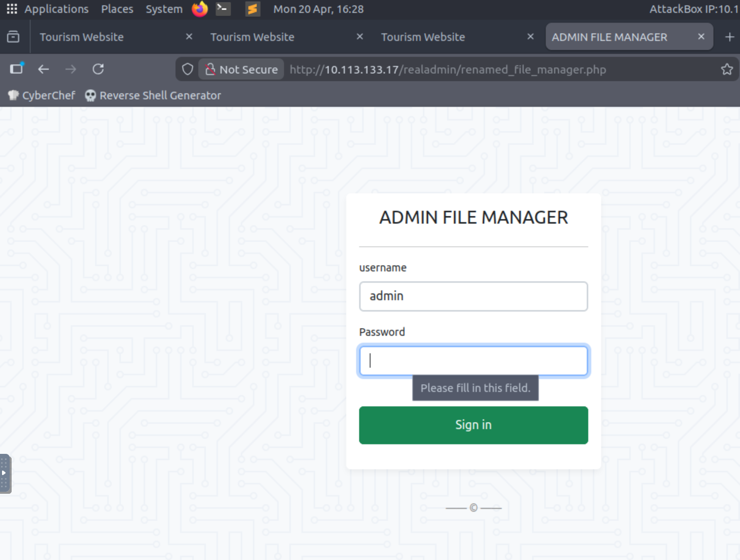Bookmark this page with the star icon

pyautogui.click(x=727, y=69)
